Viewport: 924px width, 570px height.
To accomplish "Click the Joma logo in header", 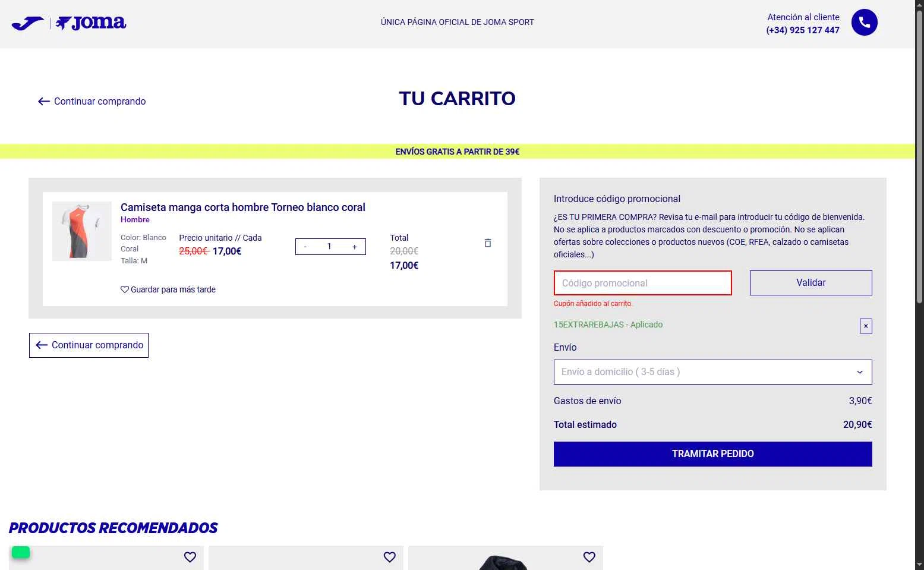I will (x=69, y=23).
